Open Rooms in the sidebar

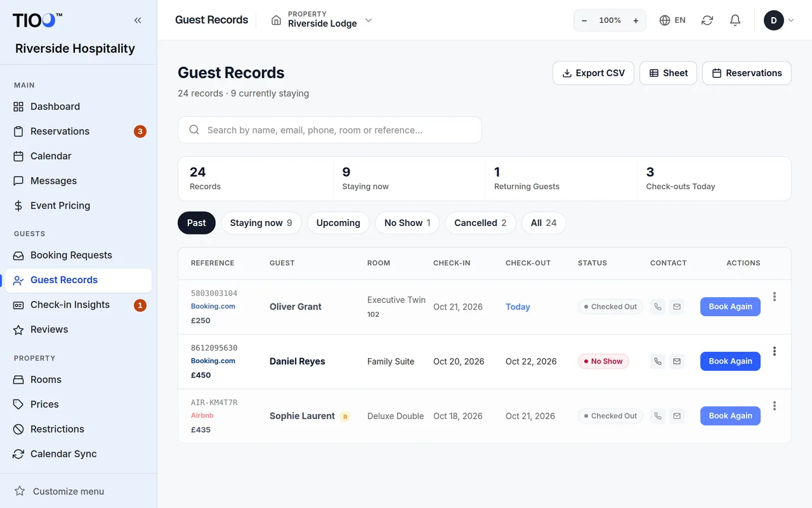click(x=78, y=380)
